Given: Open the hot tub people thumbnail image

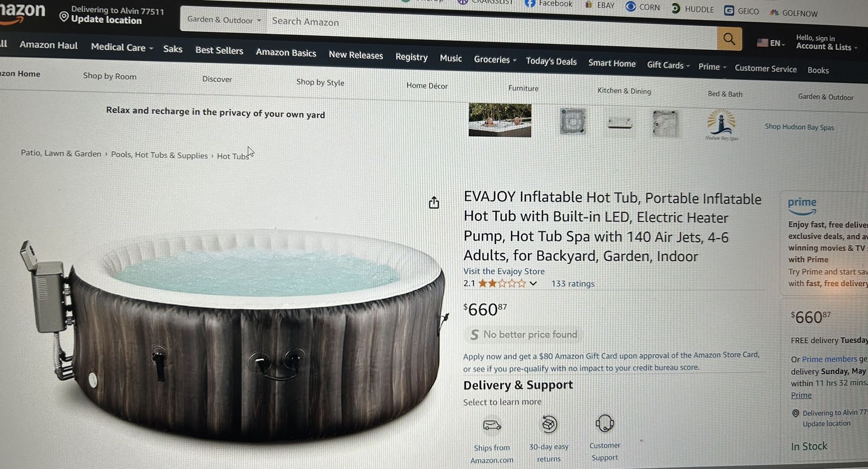Looking at the screenshot, I should pos(500,120).
